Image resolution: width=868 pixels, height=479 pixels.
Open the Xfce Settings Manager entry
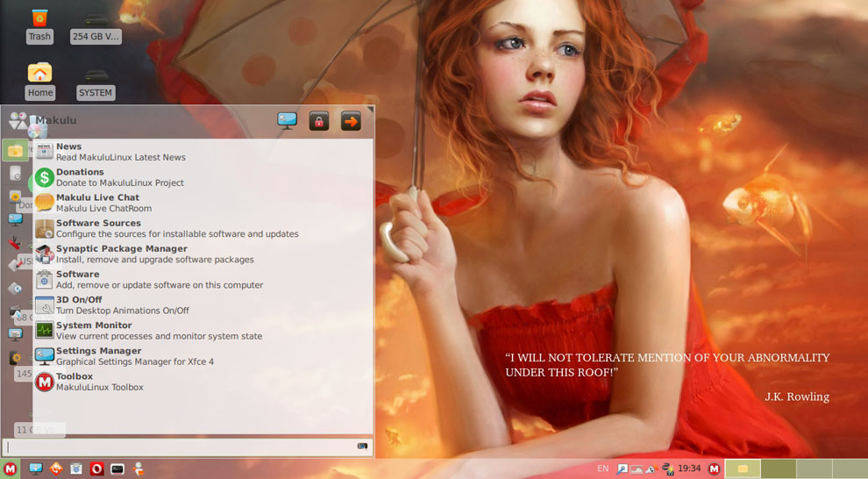pyautogui.click(x=203, y=355)
